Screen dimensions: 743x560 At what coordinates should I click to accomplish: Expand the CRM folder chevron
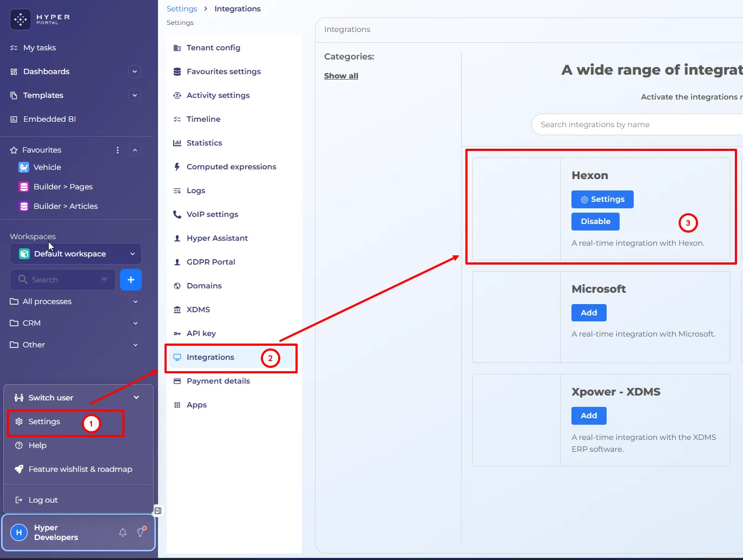pos(135,323)
